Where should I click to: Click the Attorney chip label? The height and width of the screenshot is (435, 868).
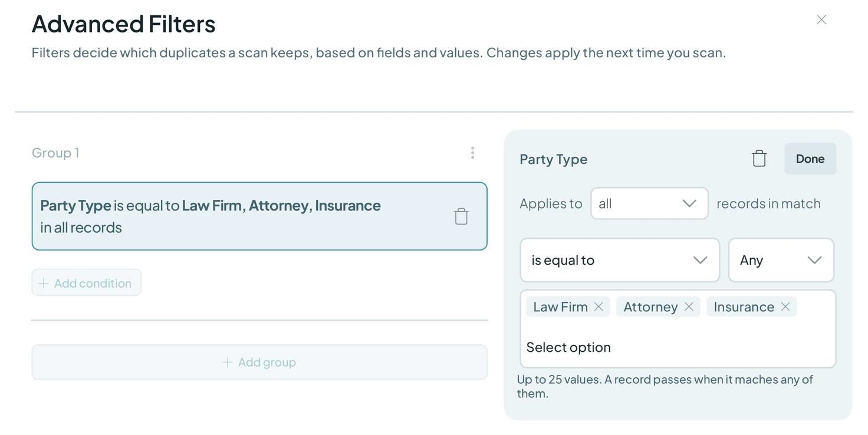[x=650, y=307]
